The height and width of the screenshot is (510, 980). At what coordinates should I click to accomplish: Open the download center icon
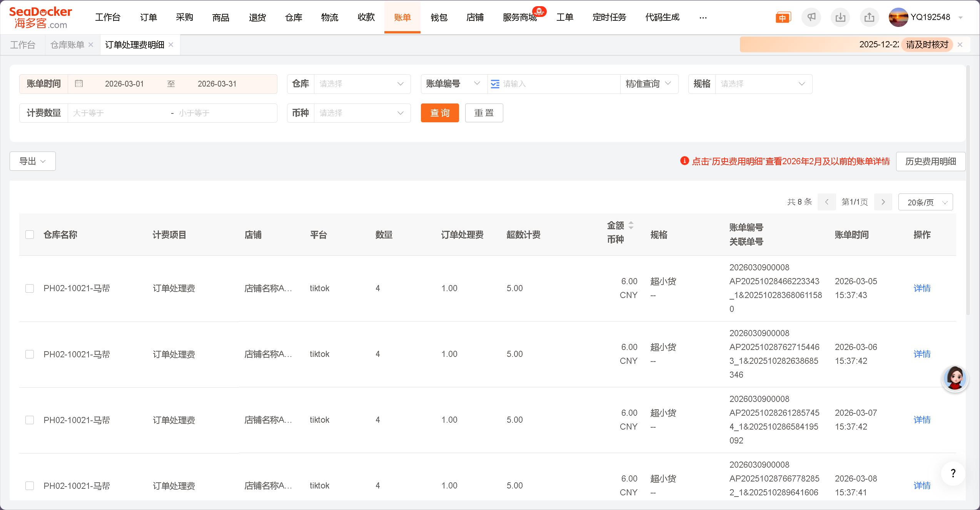(x=840, y=17)
